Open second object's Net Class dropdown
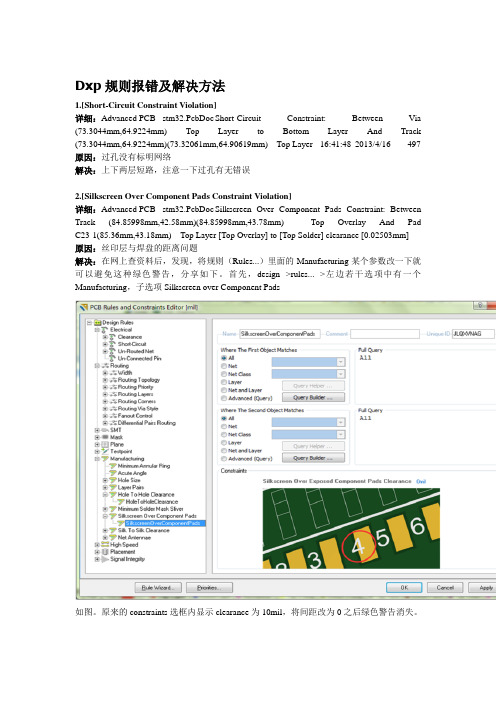The height and width of the screenshot is (702, 496). click(341, 434)
